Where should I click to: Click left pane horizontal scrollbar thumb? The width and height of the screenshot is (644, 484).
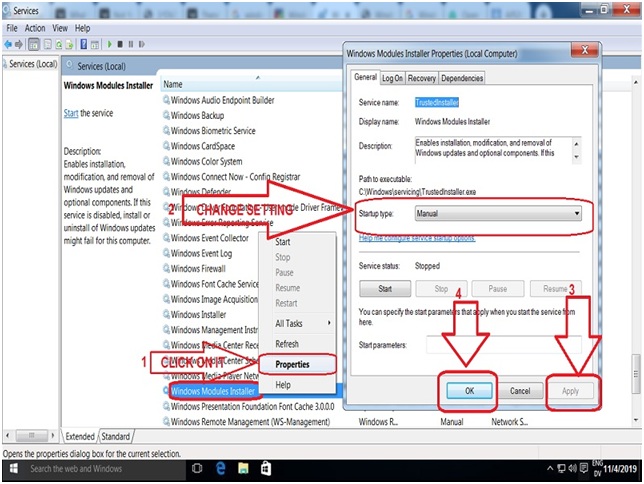pyautogui.click(x=31, y=435)
